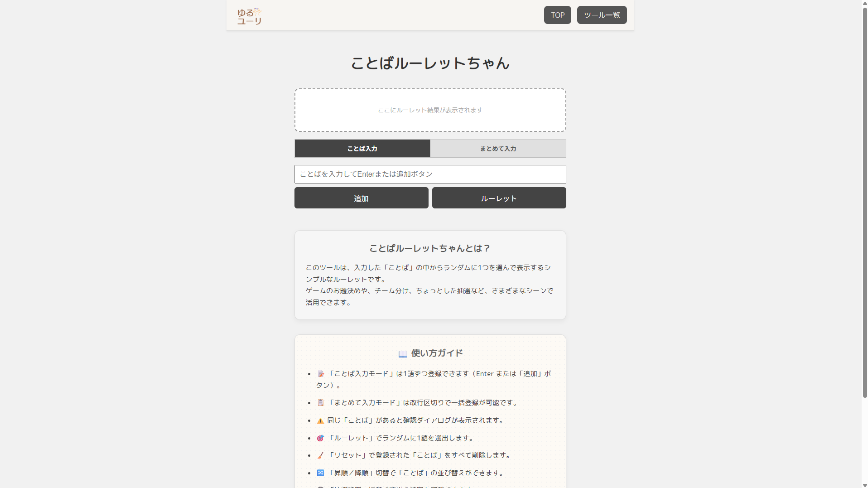868x488 pixels.
Task: Click the page scrollbar's up arrow
Action: (x=864, y=3)
